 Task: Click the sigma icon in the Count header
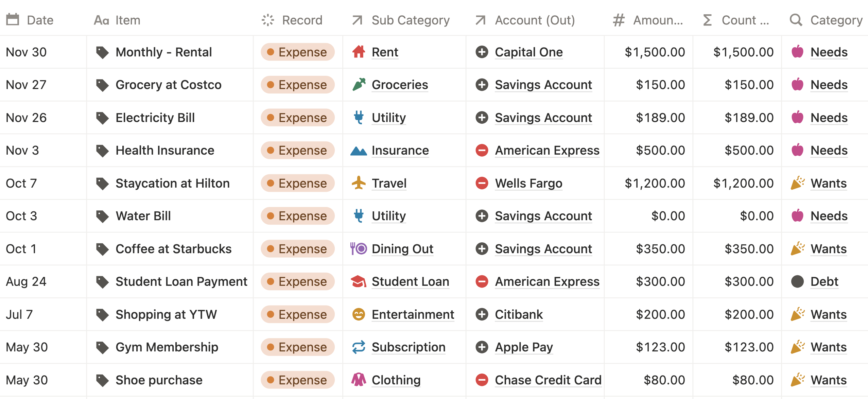707,20
